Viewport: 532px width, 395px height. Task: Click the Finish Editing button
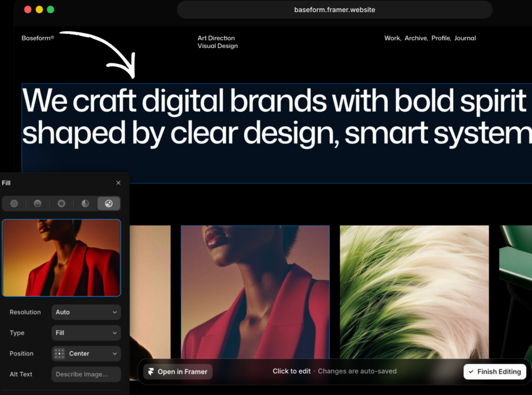[x=495, y=372]
